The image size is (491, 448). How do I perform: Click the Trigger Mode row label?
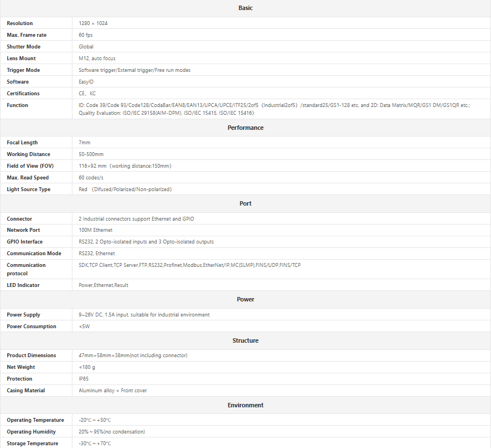click(x=23, y=70)
